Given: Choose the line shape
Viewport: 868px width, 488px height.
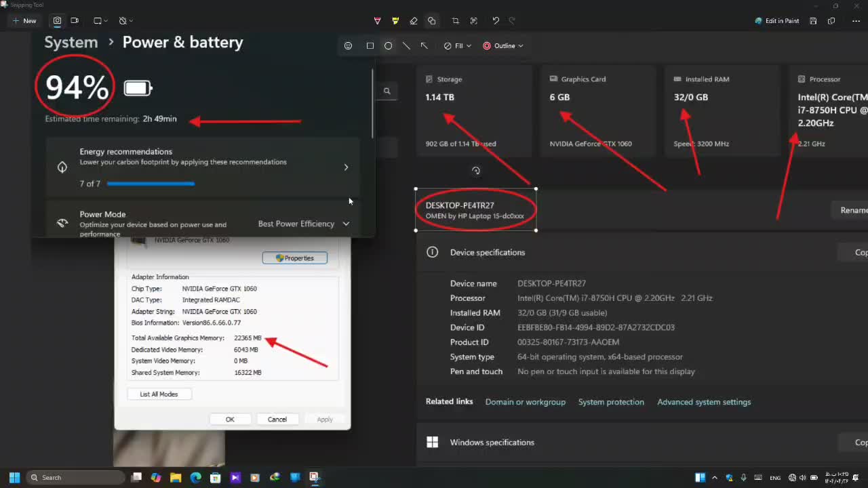Looking at the screenshot, I should (406, 46).
